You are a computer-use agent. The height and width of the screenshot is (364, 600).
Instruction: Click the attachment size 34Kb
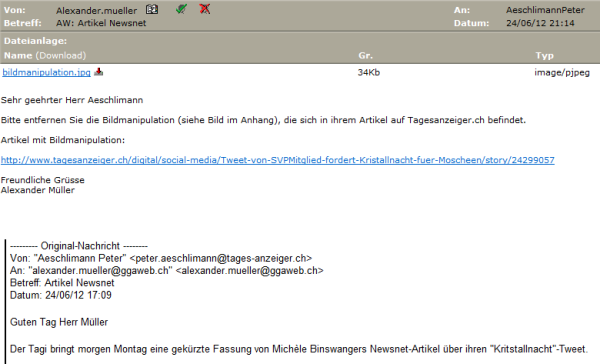368,72
